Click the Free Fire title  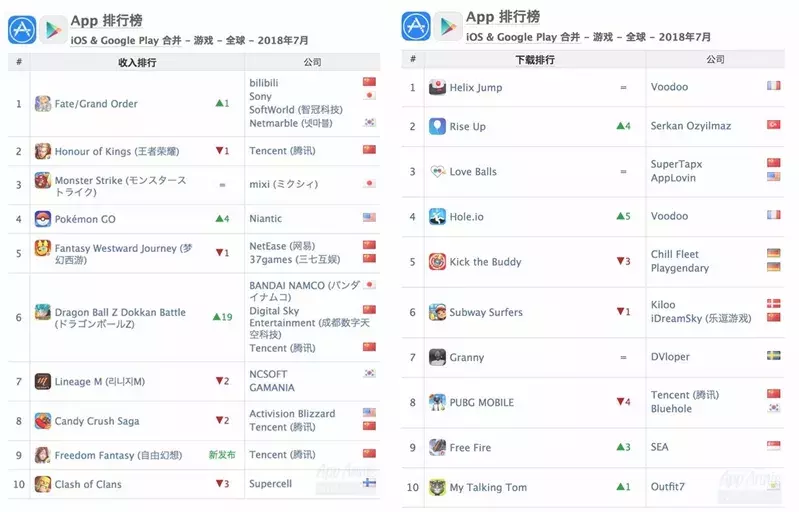click(470, 447)
